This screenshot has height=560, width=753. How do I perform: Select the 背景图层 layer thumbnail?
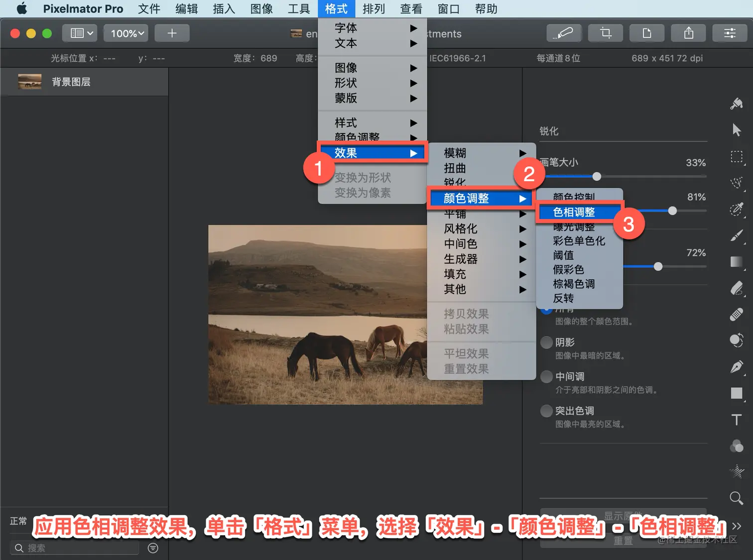click(x=30, y=82)
